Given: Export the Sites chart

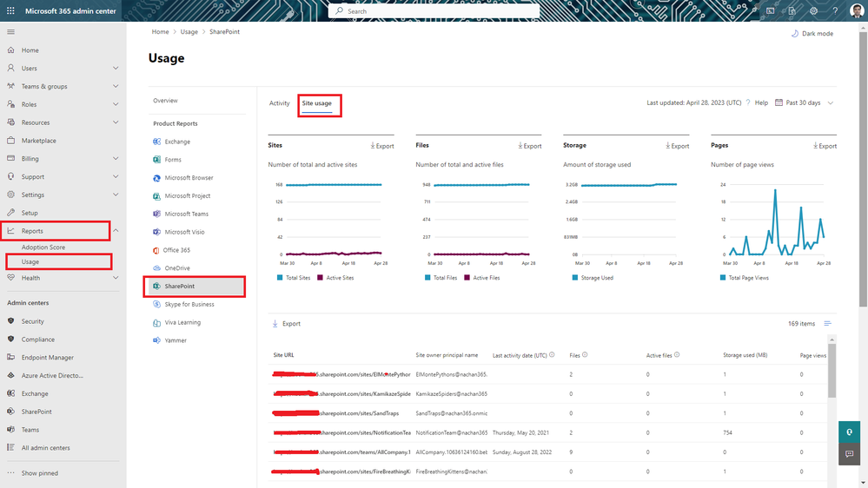Looking at the screenshot, I should click(382, 146).
